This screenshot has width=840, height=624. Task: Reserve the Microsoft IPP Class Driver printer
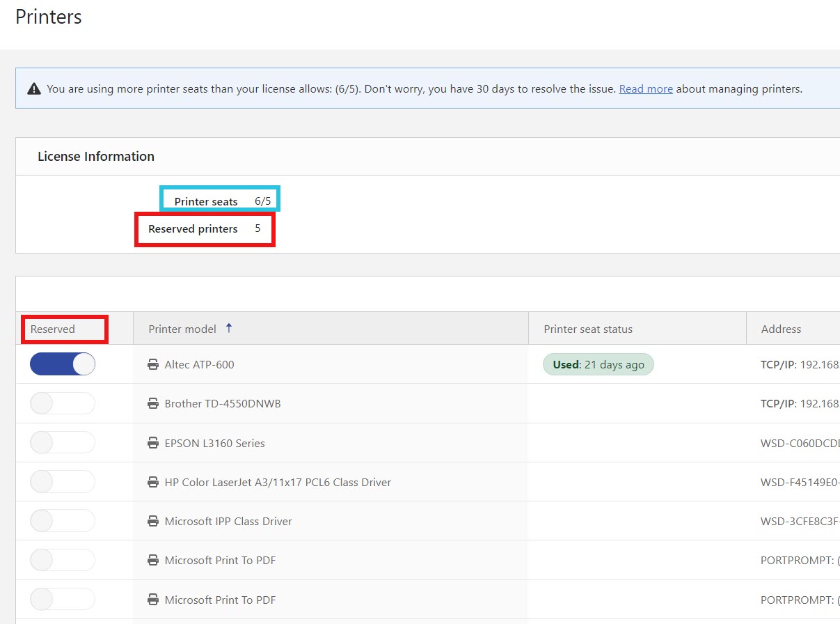pos(63,521)
